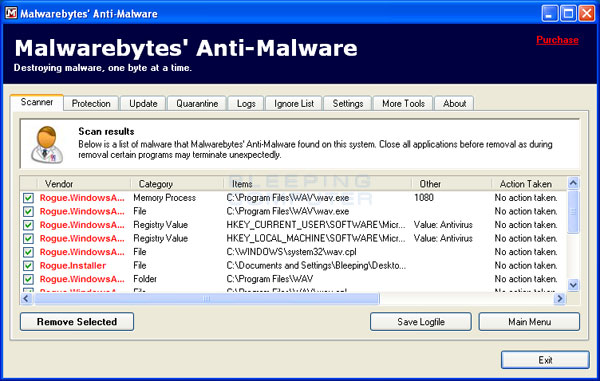Sort by the Vendor column header

click(x=84, y=184)
